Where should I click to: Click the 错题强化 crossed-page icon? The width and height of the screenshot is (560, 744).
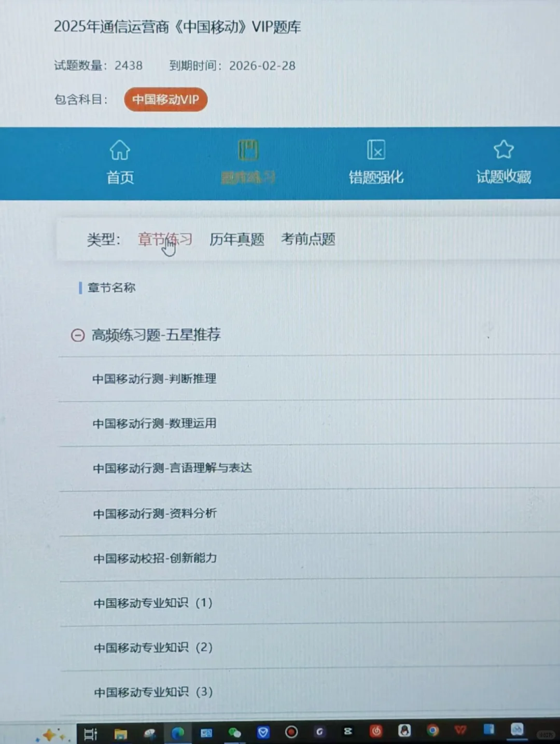376,150
